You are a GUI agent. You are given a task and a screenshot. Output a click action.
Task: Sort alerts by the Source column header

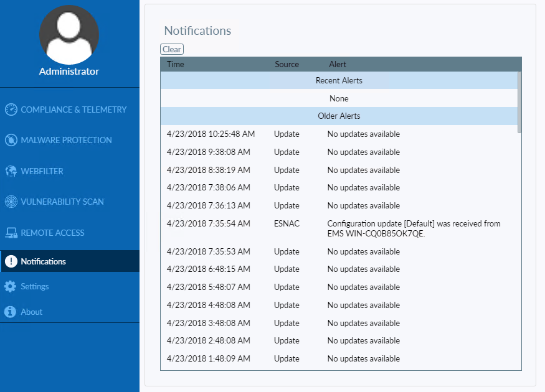click(x=287, y=64)
